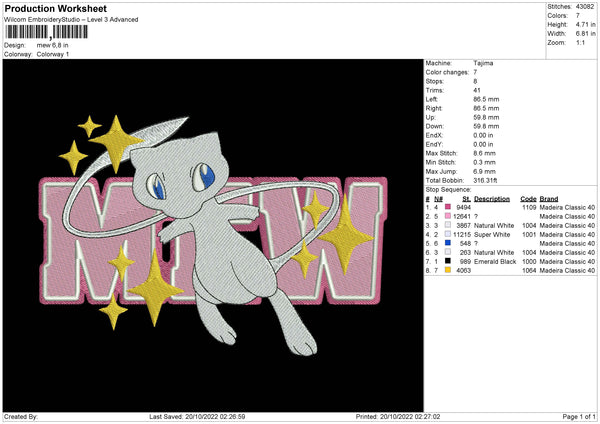
Task: Click the Created By label in the footer
Action: (x=21, y=416)
